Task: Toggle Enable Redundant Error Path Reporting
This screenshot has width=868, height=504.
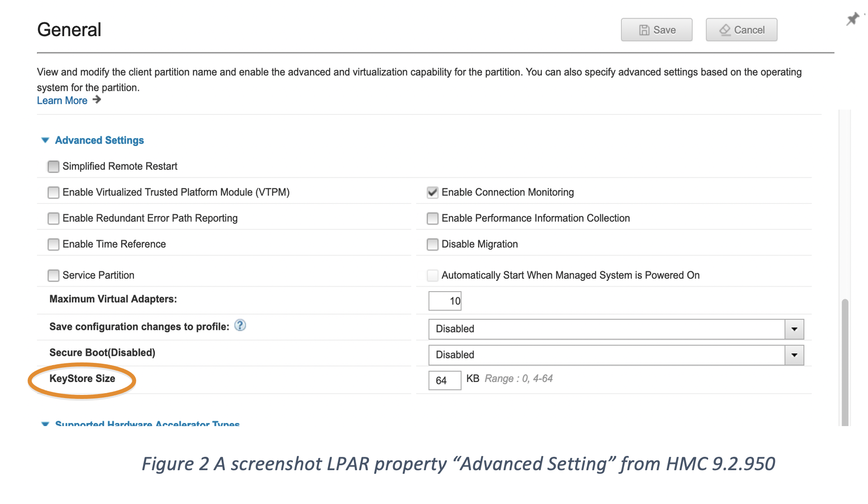Action: pos(53,218)
